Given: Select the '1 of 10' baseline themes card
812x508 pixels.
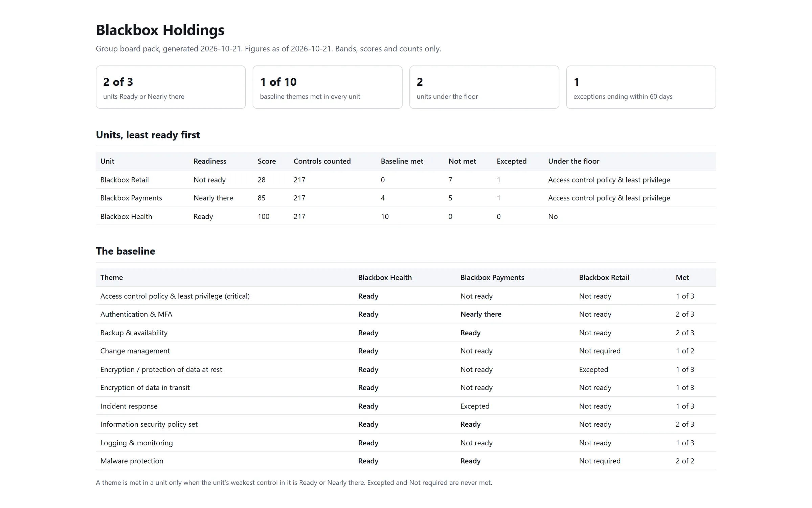Looking at the screenshot, I should tap(327, 87).
